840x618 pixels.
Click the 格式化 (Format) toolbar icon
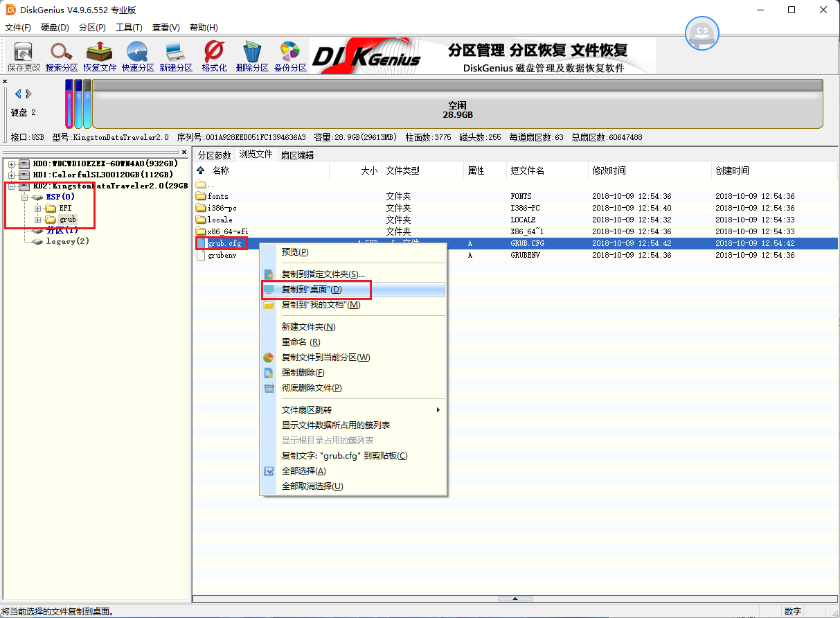click(214, 56)
